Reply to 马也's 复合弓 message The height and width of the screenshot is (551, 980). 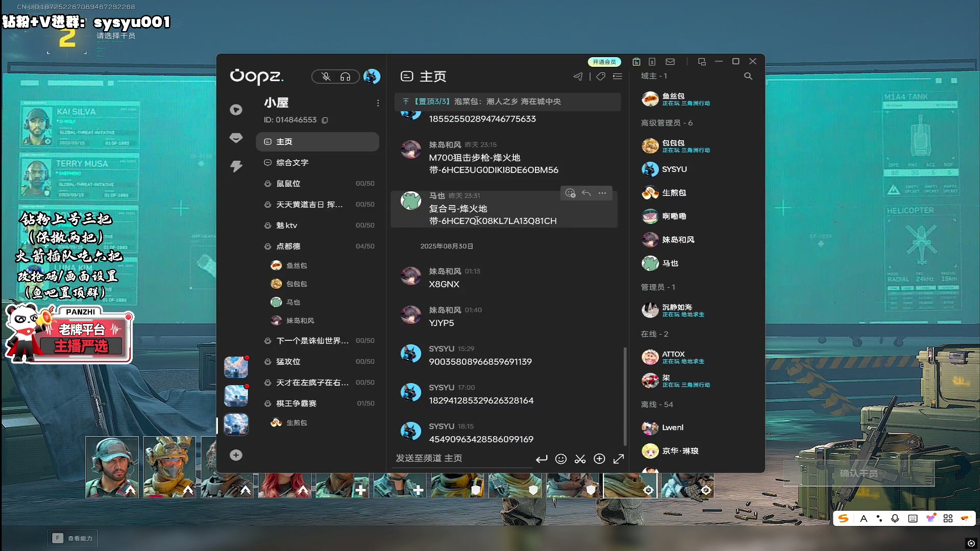586,193
